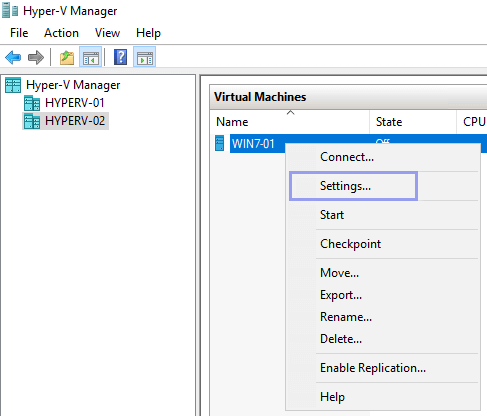Select the WIN7-01 virtual machine name
This screenshot has width=487, height=416.
[x=253, y=144]
